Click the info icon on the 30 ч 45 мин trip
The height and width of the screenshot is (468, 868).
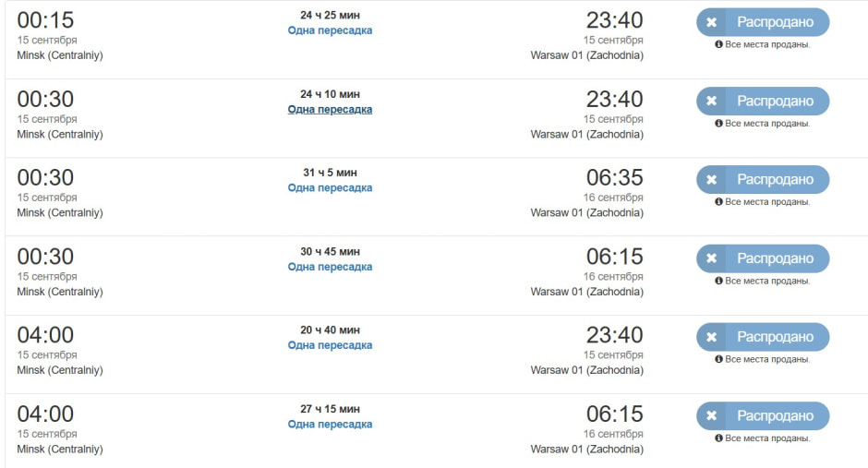[x=718, y=281]
